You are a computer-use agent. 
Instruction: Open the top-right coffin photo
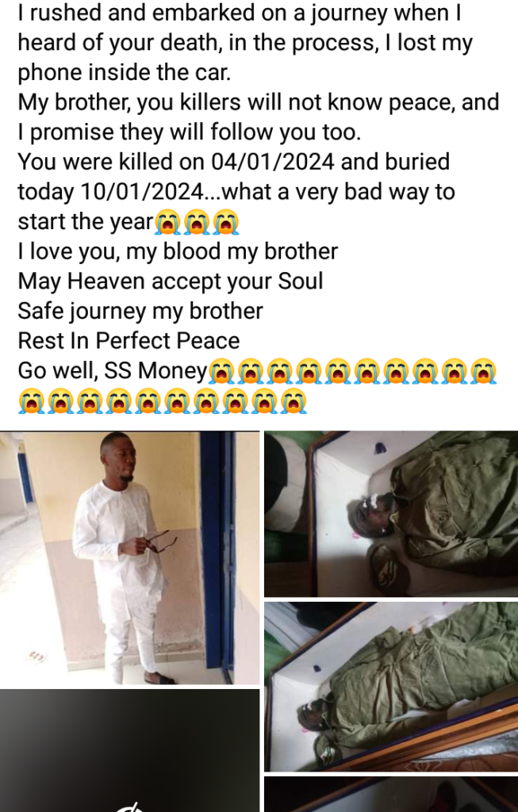pyautogui.click(x=391, y=514)
